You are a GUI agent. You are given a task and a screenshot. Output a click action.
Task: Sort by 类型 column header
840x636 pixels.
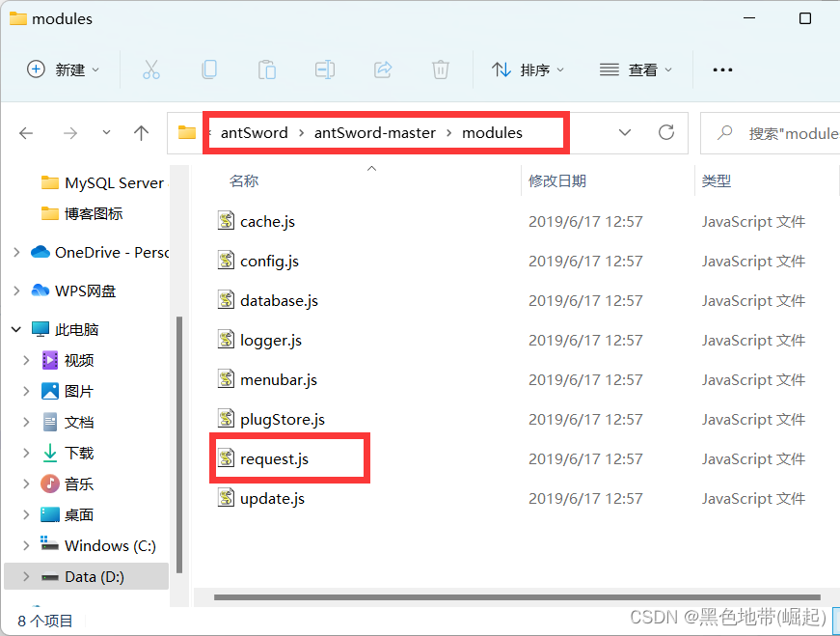point(717,181)
